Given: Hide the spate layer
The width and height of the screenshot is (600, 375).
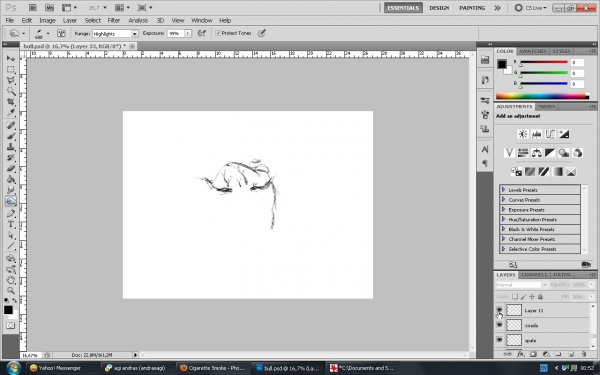Looking at the screenshot, I should point(499,340).
